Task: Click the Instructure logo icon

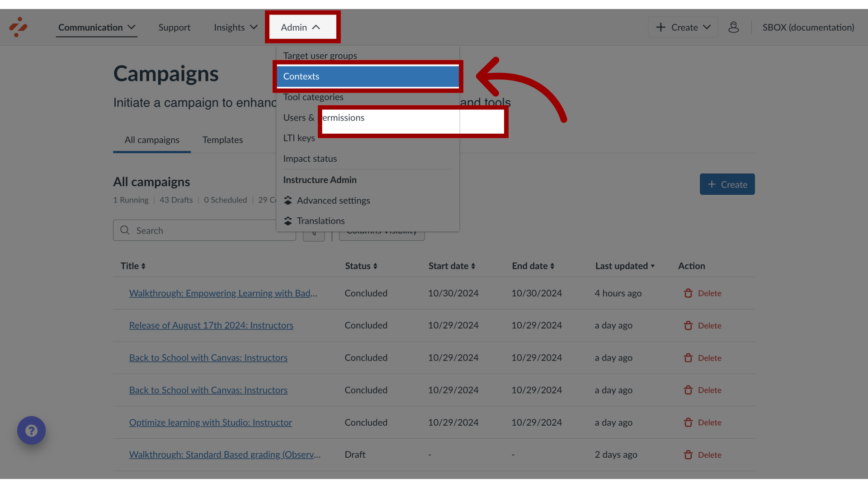Action: point(17,27)
